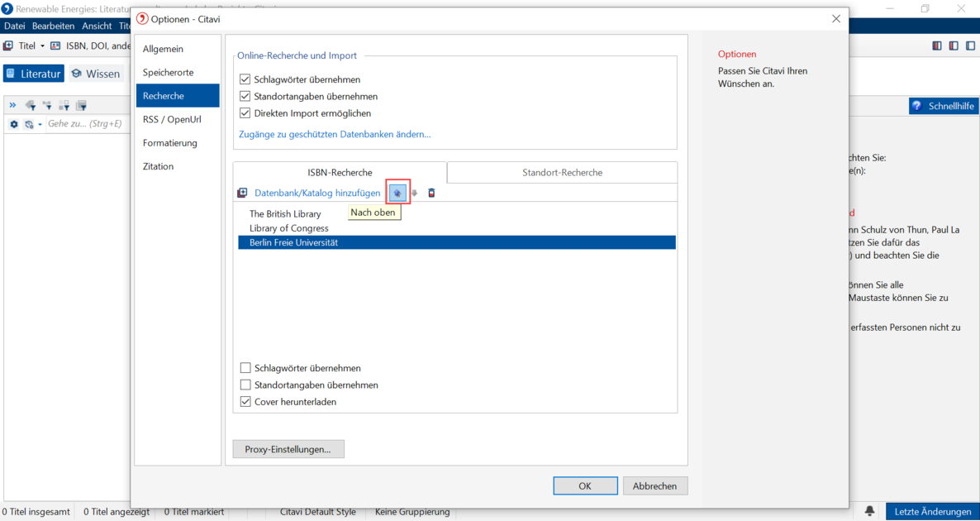Screen dimensions: 980x521
Task: Switch to the Standort-Recherche tab
Action: 563,172
